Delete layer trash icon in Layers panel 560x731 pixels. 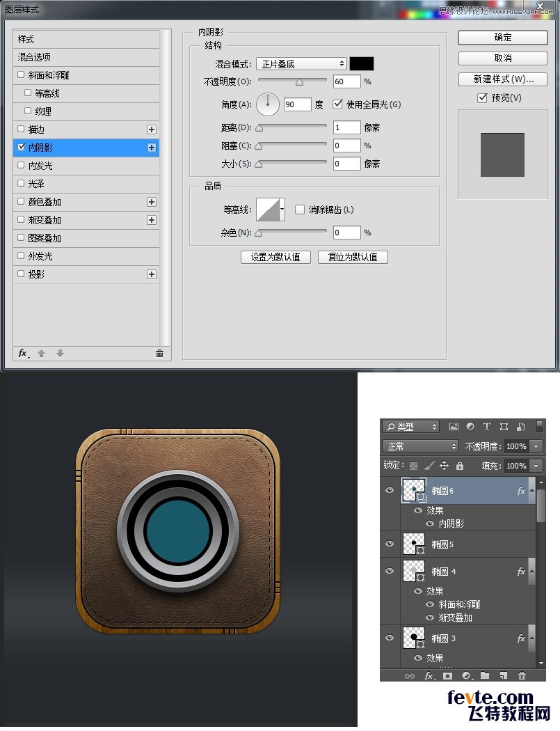[522, 675]
